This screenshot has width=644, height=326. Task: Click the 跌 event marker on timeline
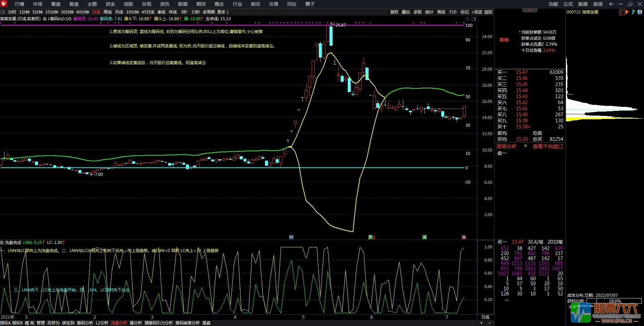(x=371, y=237)
